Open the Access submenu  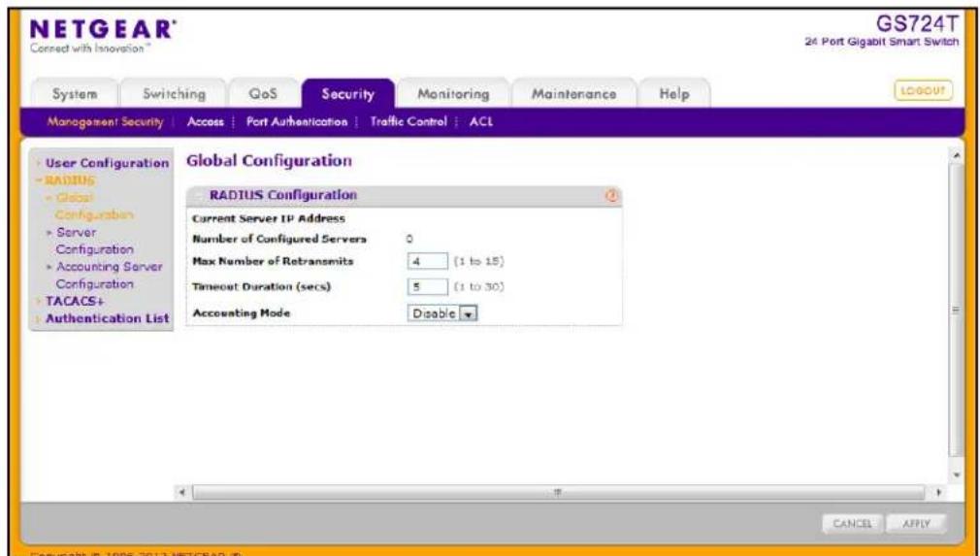pyautogui.click(x=205, y=122)
